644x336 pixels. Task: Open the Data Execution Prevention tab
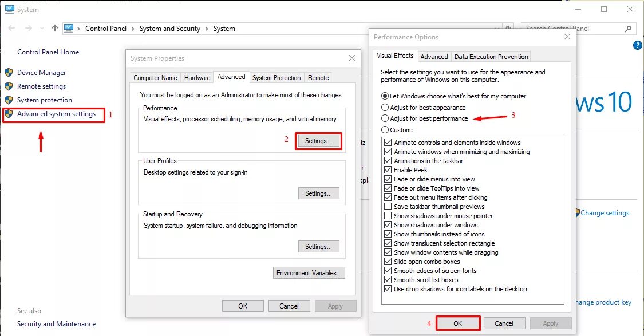click(x=491, y=57)
